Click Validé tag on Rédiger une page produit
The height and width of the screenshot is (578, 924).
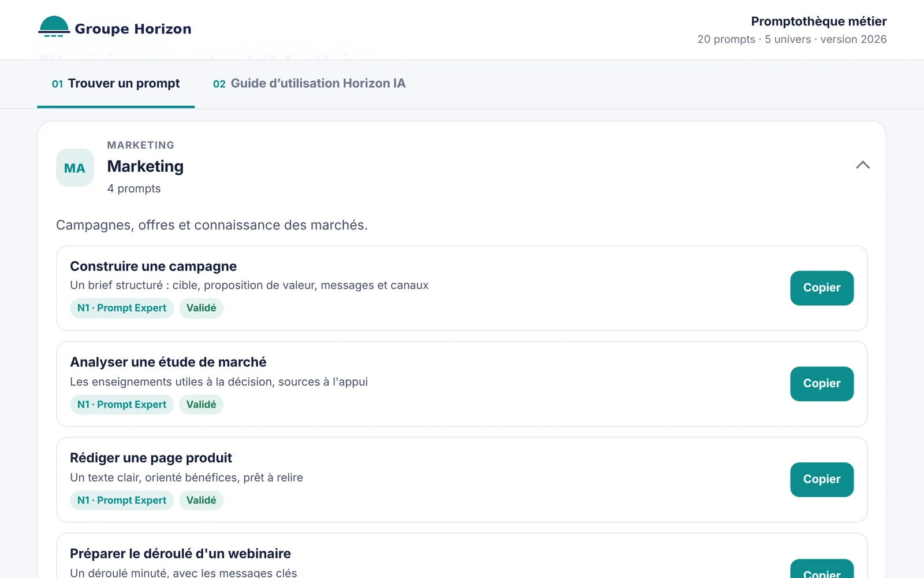[201, 501]
